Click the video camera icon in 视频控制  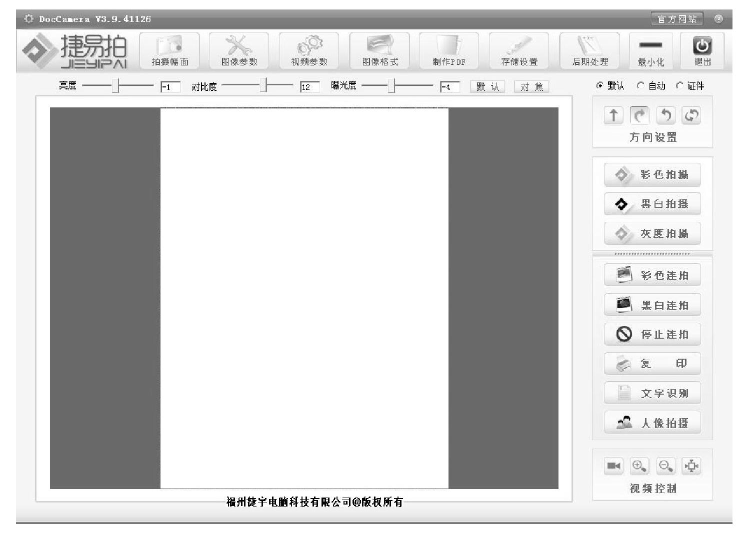tap(613, 466)
